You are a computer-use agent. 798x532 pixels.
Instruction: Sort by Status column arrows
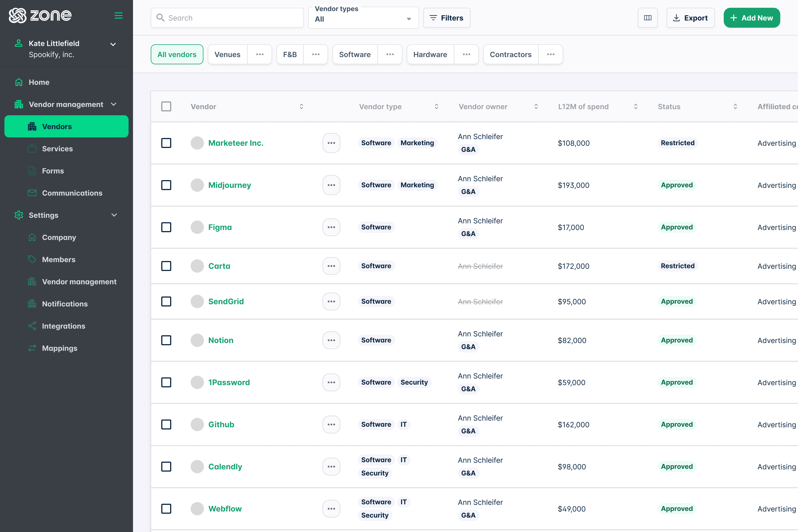tap(735, 106)
